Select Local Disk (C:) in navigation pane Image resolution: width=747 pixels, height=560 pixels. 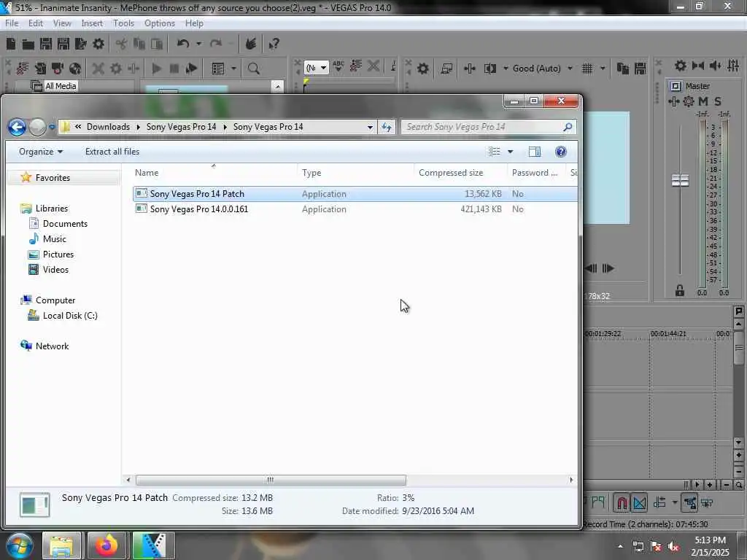(x=70, y=315)
